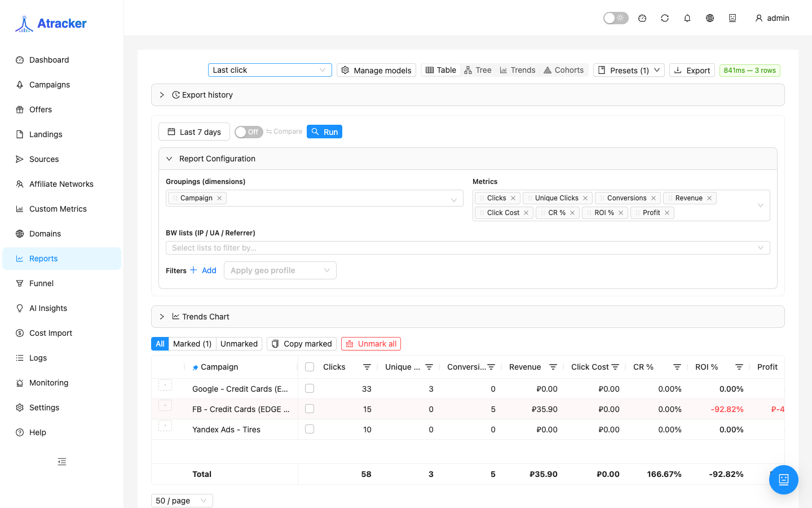Screen dimensions: 812x508
Task: Open the Metrics selector dropdown arrow
Action: [x=760, y=205]
